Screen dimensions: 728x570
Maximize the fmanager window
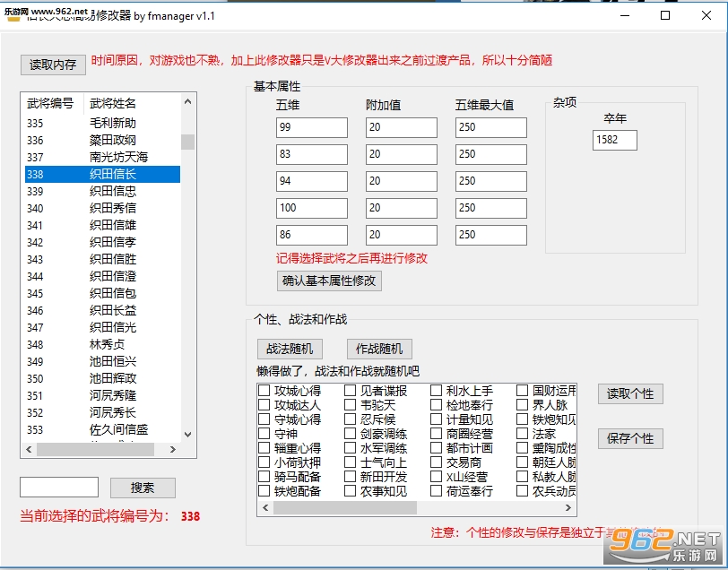point(665,16)
